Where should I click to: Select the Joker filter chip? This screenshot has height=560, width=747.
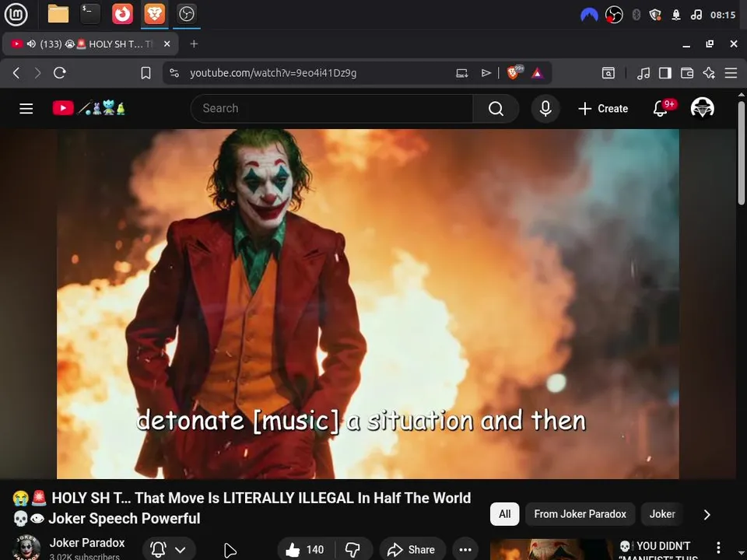(x=662, y=514)
